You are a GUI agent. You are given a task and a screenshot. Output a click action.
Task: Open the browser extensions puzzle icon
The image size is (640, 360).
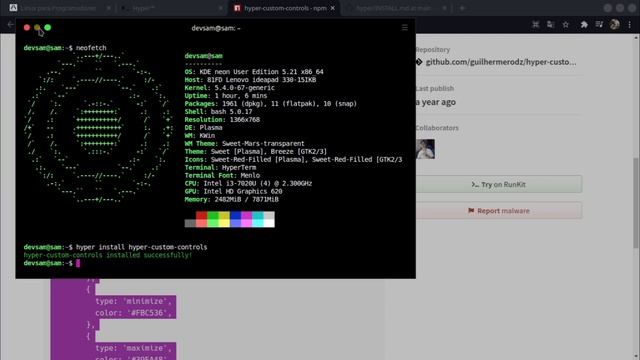point(584,24)
